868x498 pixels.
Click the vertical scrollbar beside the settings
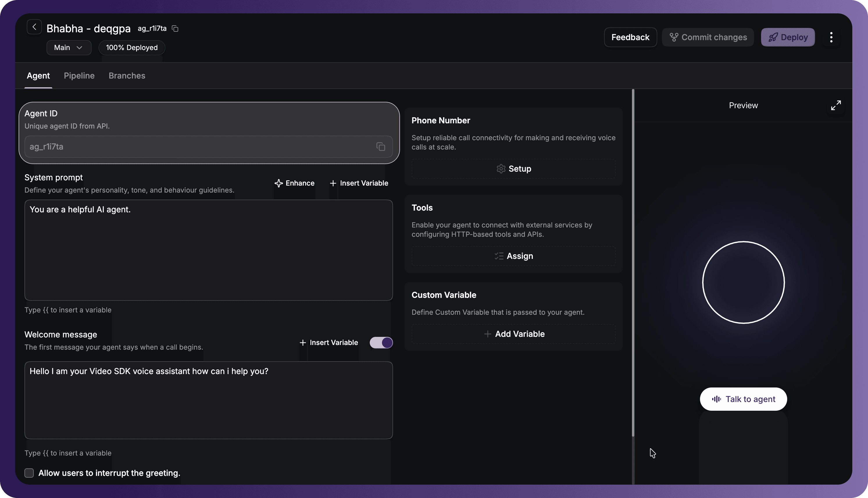[x=633, y=263]
